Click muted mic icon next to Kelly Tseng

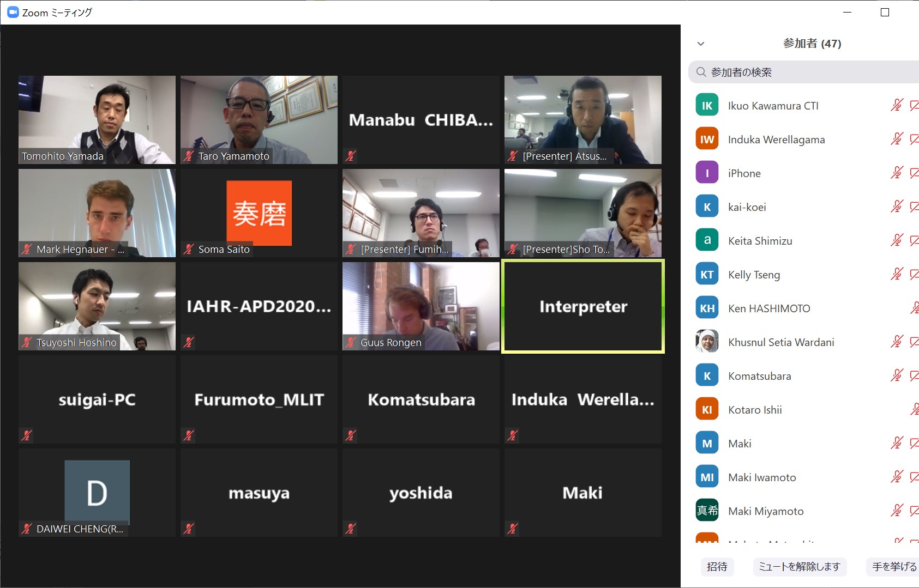897,274
